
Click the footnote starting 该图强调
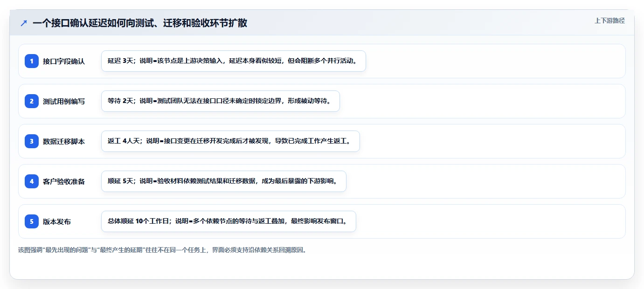click(162, 250)
